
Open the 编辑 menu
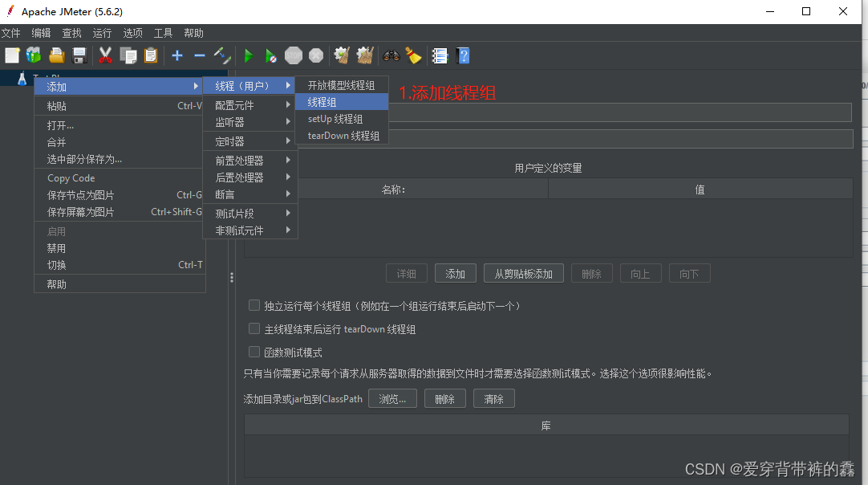[41, 33]
